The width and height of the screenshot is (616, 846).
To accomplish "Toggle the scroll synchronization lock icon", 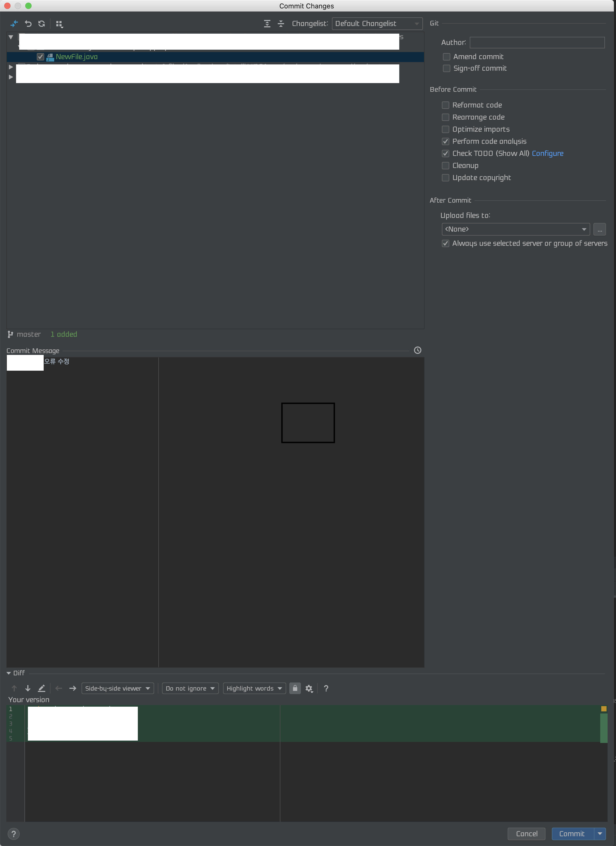I will [295, 688].
